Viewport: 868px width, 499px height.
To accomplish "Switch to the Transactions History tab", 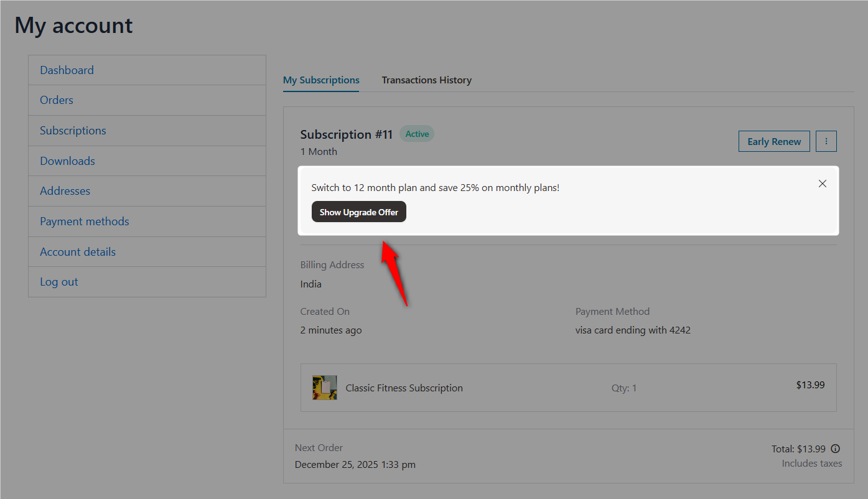I will click(426, 80).
